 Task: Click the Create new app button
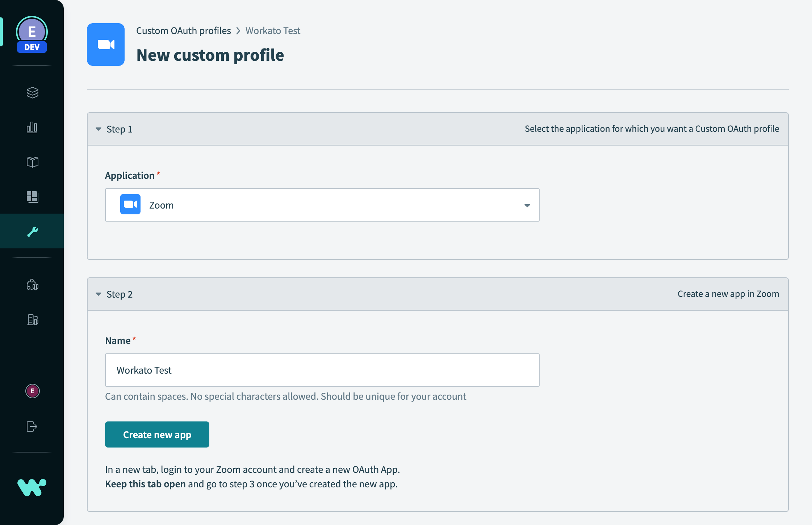pyautogui.click(x=157, y=434)
